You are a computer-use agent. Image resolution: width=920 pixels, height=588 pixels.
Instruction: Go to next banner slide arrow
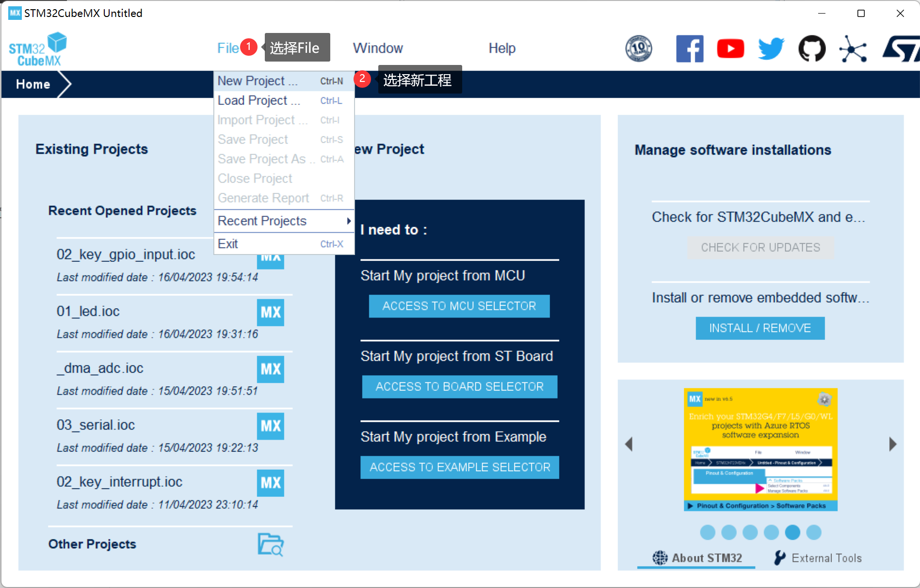(892, 444)
